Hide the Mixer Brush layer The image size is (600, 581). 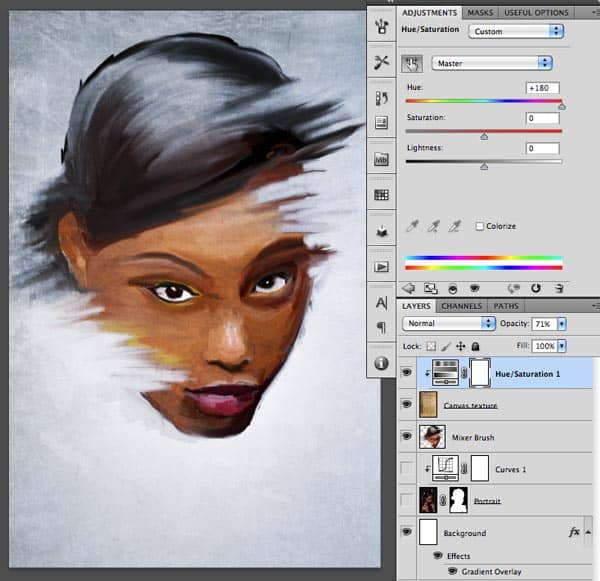tap(406, 437)
